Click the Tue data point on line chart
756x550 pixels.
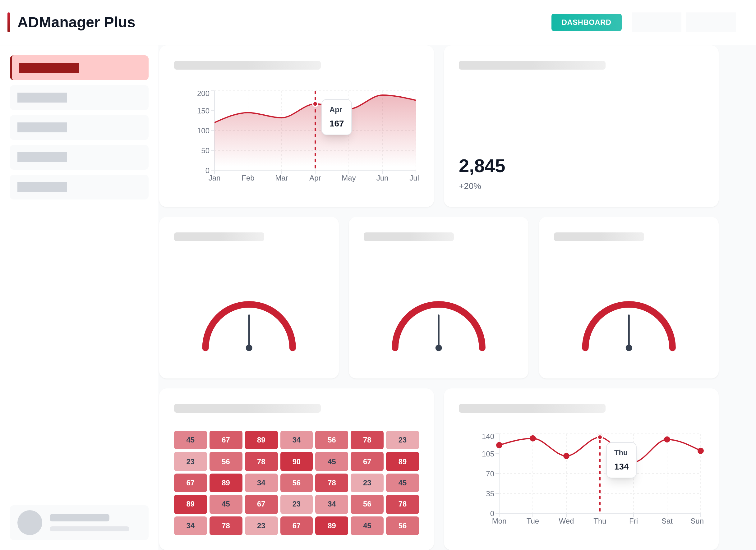[533, 438]
